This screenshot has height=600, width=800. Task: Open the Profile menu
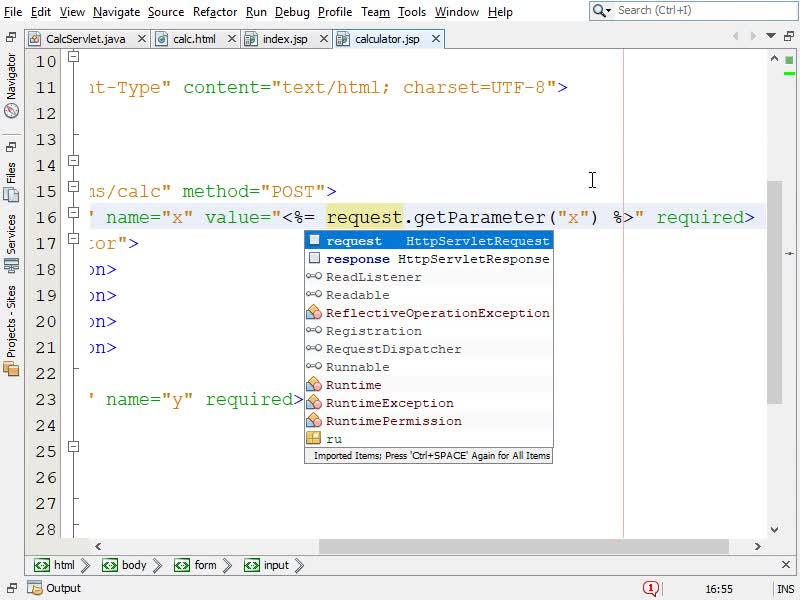tap(335, 12)
